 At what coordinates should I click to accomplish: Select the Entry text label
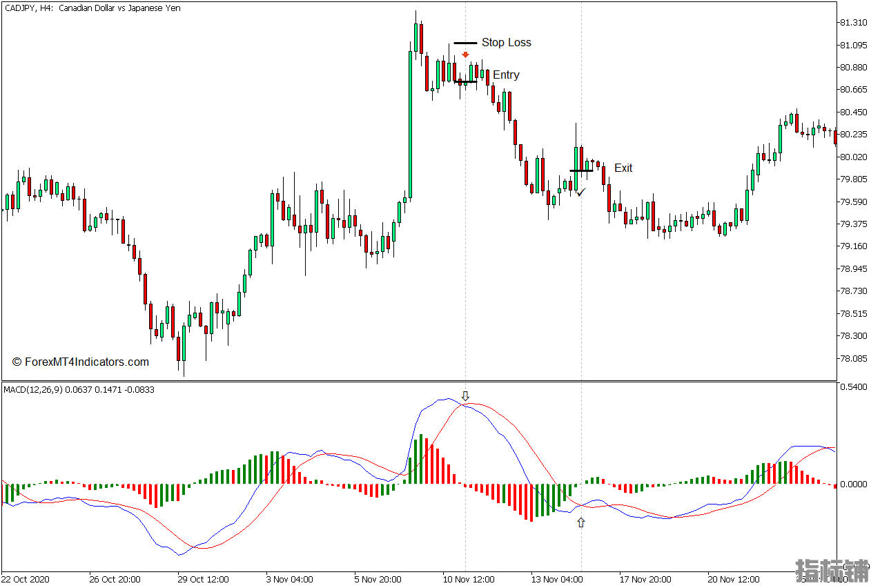click(x=506, y=75)
